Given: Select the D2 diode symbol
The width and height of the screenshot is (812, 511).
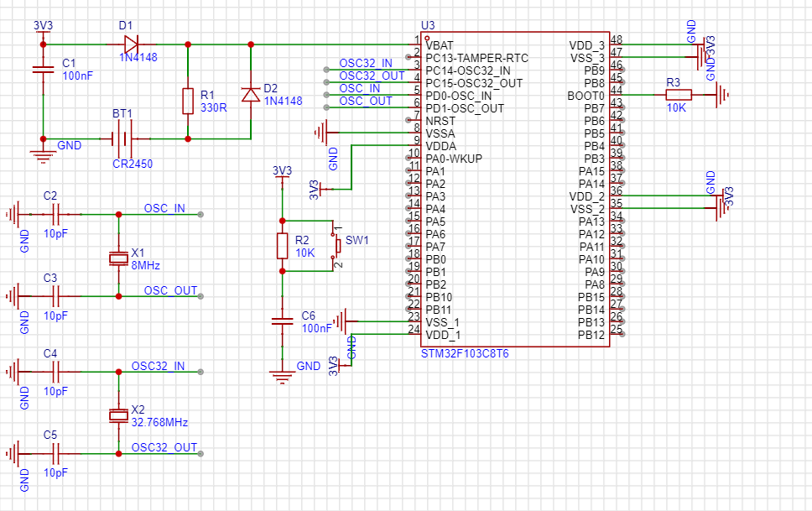Looking at the screenshot, I should point(251,95).
